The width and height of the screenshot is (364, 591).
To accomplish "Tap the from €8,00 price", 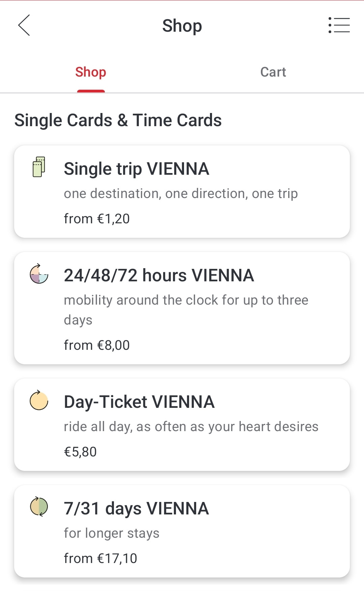I will point(97,345).
